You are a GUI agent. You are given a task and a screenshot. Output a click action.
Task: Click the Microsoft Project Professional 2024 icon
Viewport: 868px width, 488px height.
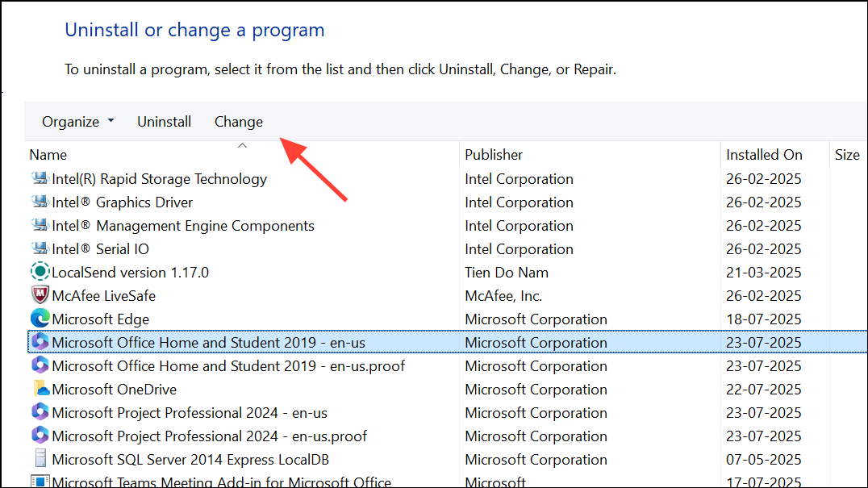[40, 412]
